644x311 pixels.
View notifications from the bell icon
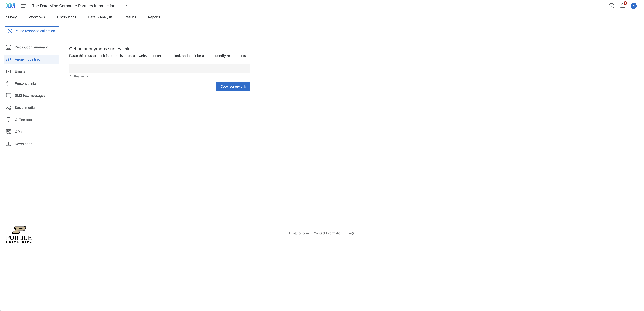tap(622, 6)
